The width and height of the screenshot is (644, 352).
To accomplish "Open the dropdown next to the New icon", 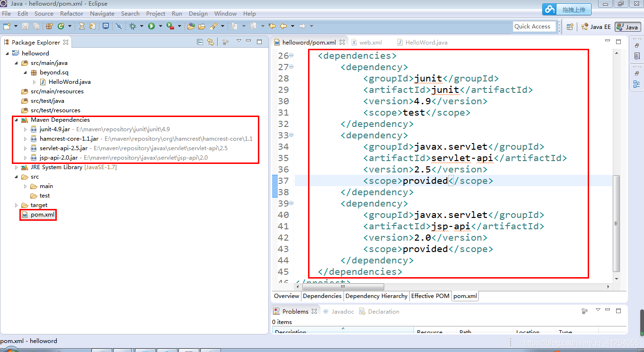I will click(16, 26).
